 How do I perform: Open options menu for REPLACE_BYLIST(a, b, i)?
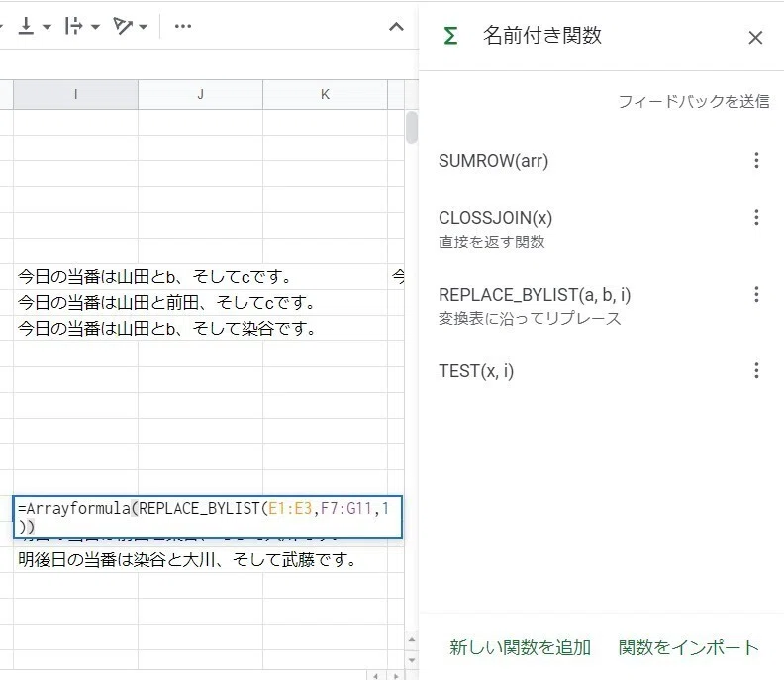click(756, 294)
